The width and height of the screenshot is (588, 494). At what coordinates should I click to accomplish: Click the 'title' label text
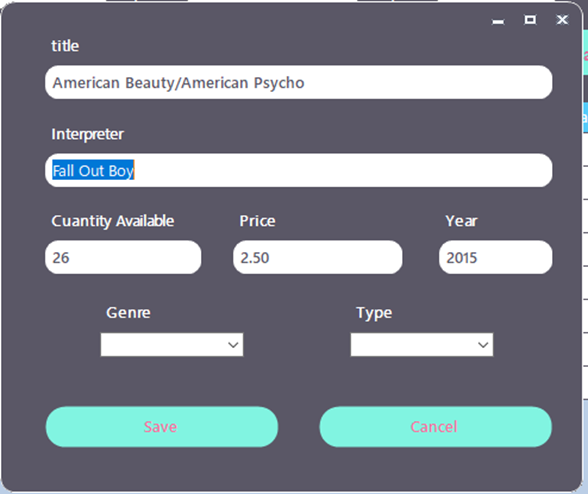[x=65, y=46]
